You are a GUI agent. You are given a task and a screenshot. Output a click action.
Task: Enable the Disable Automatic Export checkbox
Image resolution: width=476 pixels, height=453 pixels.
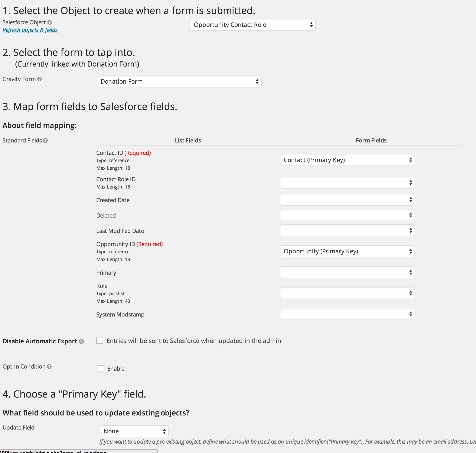pos(100,340)
